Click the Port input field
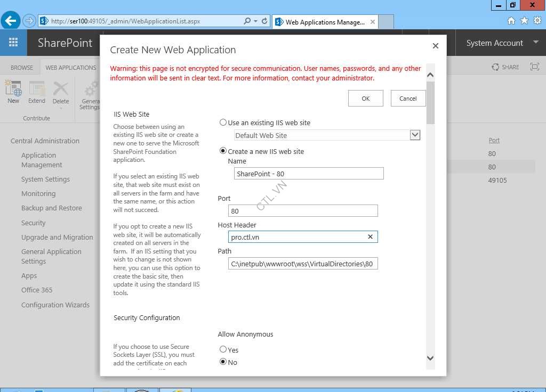Image resolution: width=546 pixels, height=392 pixels. pos(303,211)
